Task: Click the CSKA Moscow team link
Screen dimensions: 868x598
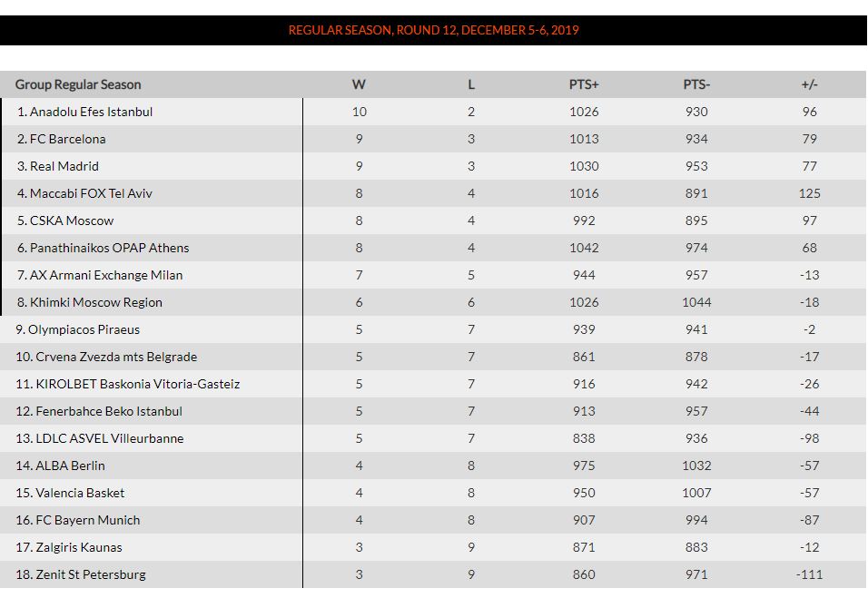Action: coord(72,221)
